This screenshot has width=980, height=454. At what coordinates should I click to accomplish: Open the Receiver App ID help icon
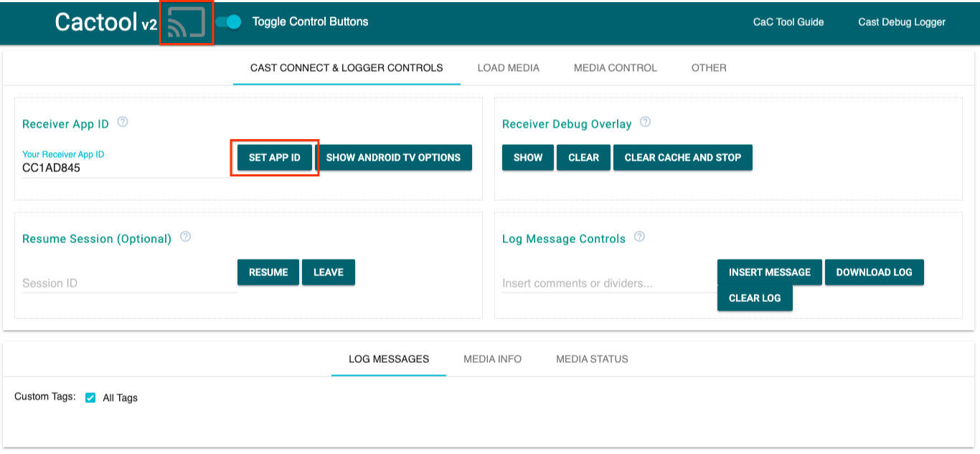pyautogui.click(x=122, y=122)
